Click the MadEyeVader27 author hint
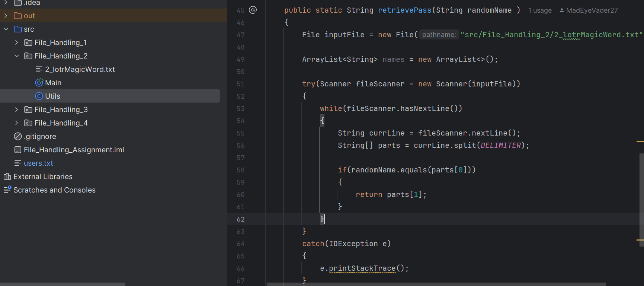 coord(592,10)
